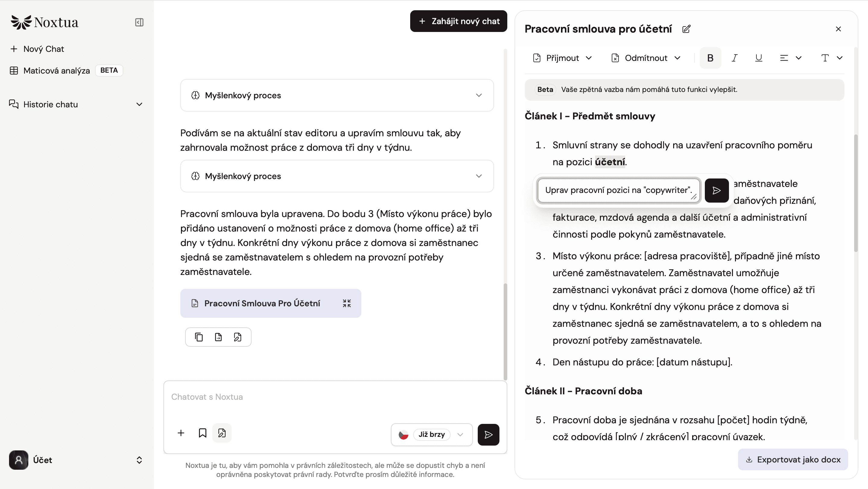Copy the response with the copy icon
This screenshot has width=868, height=489.
point(199,337)
